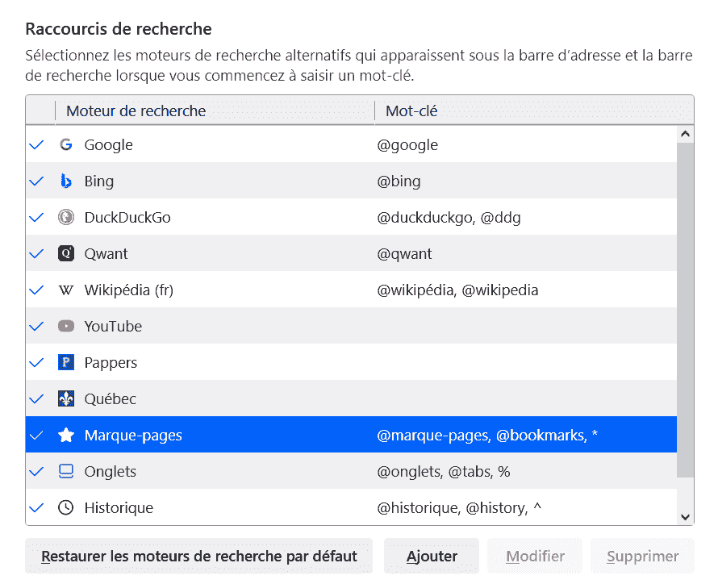718x588 pixels.
Task: Select the Québec row name
Action: (111, 399)
